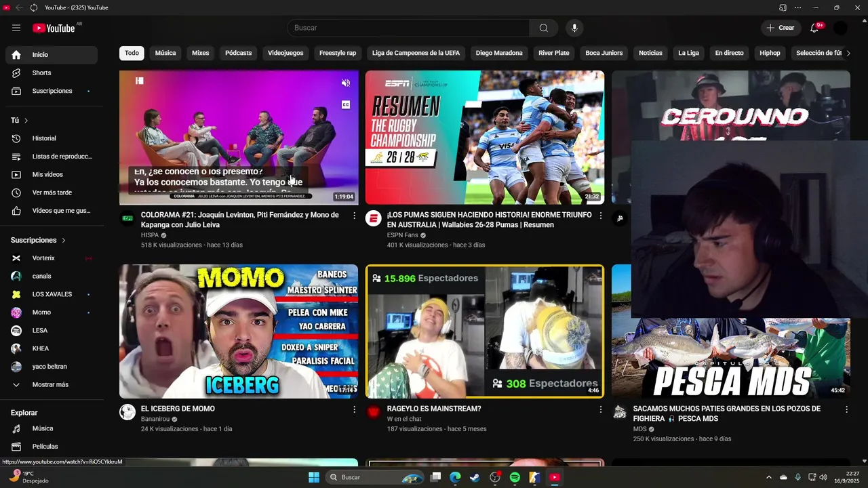The image size is (868, 488).
Task: Open the hamburger guide menu
Action: click(x=16, y=28)
